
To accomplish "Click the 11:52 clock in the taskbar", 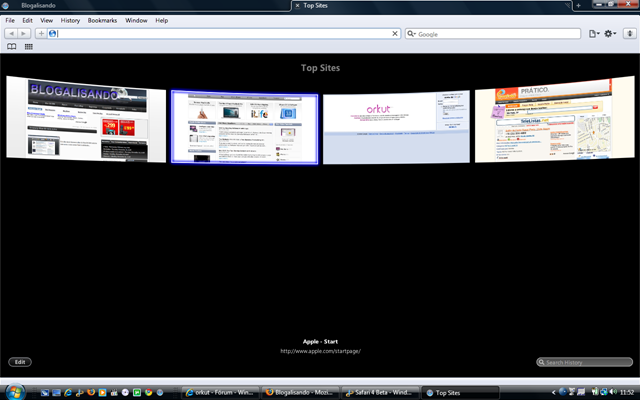I will [627, 393].
